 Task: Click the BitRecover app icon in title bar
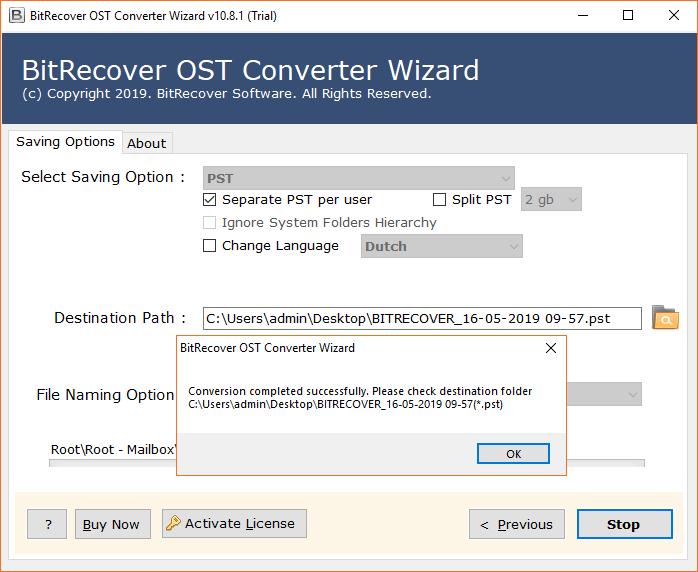click(16, 16)
